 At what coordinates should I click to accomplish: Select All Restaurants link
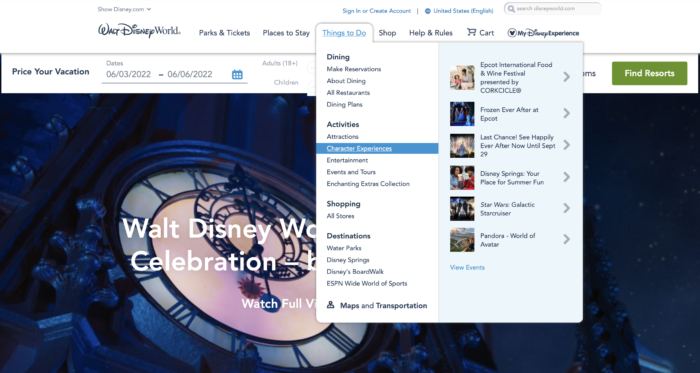pyautogui.click(x=348, y=93)
